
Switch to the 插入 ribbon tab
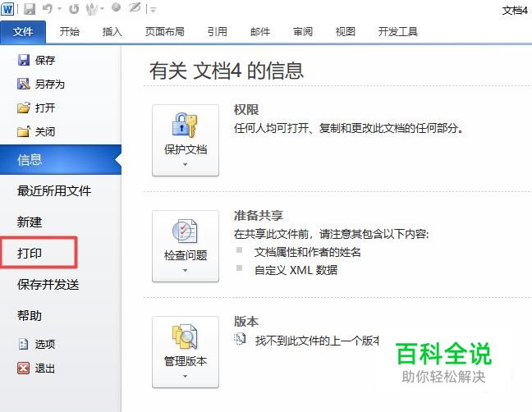[112, 32]
